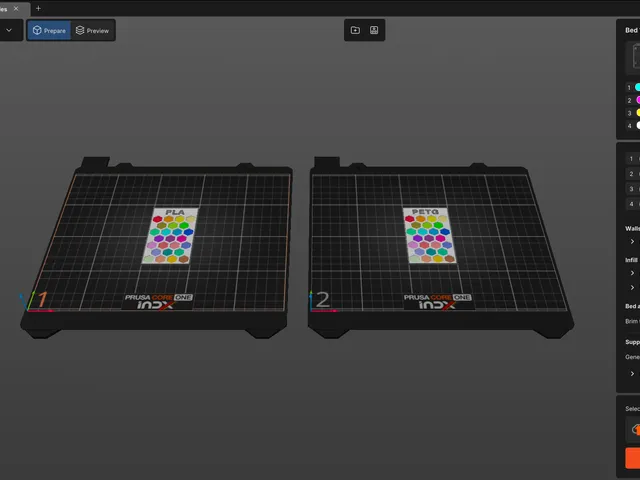Open the dropdown left of Prepare
This screenshot has width=640, height=480.
coord(9,30)
